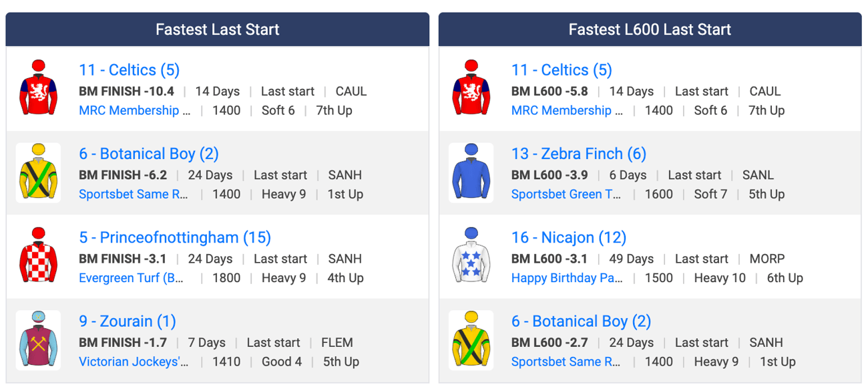Click Botanical Boy silks in Fastest L600 panel
This screenshot has width=868, height=389.
pyautogui.click(x=471, y=340)
